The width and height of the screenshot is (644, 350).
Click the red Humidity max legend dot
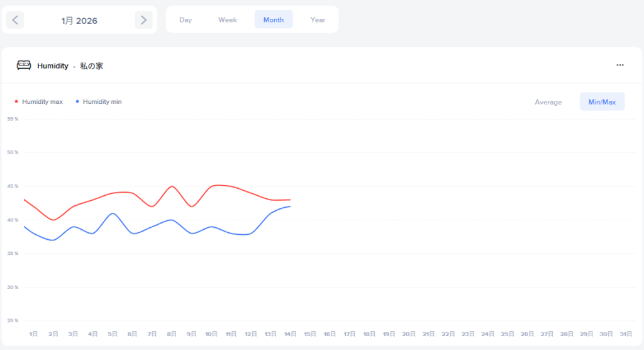click(x=16, y=101)
